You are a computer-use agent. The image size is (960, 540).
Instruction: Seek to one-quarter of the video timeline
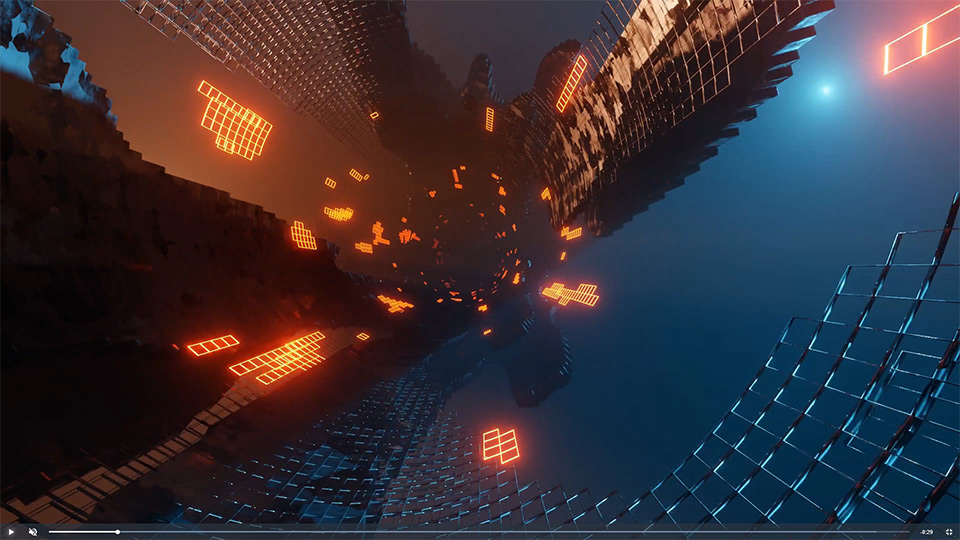[x=263, y=532]
